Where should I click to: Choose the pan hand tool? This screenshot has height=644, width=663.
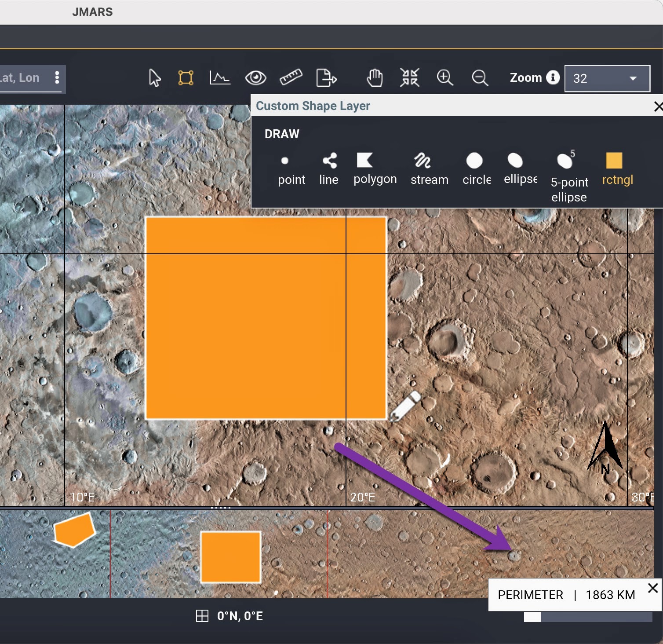(375, 78)
